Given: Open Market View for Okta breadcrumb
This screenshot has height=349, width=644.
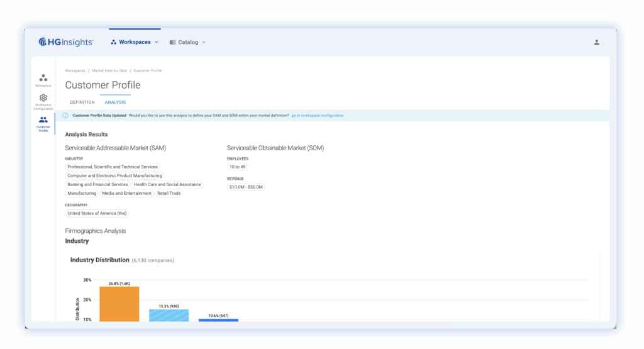Looking at the screenshot, I should tap(109, 70).
